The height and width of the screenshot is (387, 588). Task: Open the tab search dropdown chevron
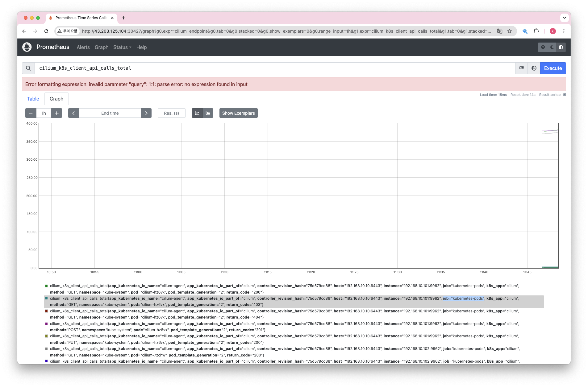(565, 18)
